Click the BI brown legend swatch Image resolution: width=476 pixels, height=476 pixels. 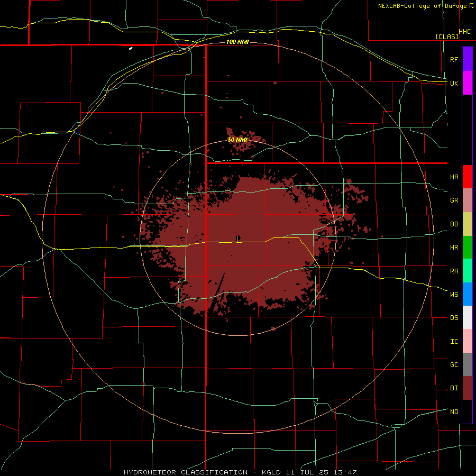click(467, 388)
